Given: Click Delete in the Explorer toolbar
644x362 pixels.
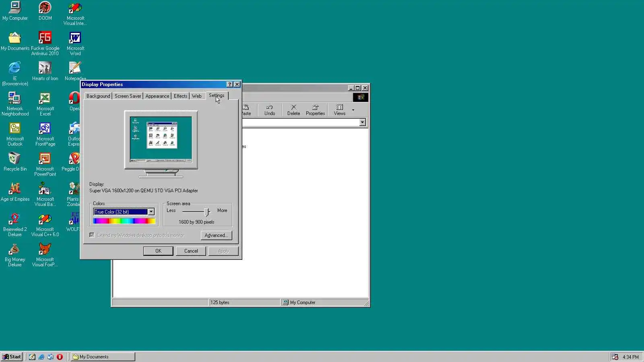Looking at the screenshot, I should pos(293,110).
